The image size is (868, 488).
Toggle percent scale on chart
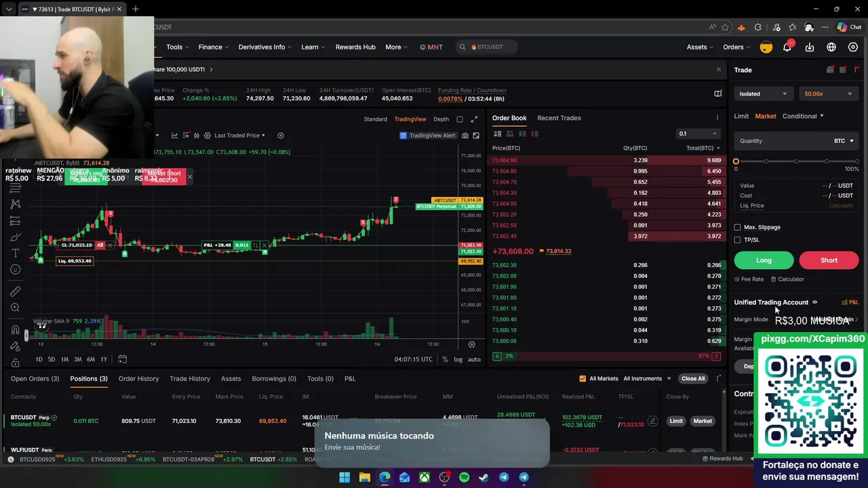(445, 359)
